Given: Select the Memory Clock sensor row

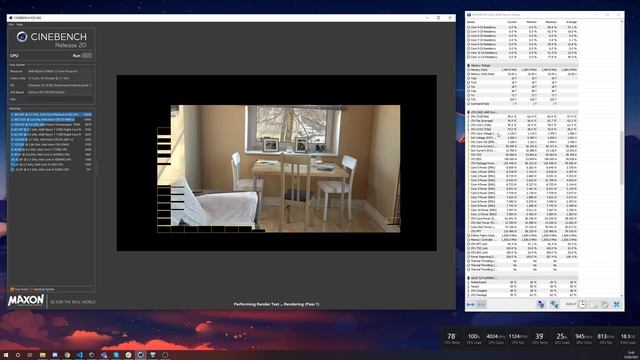Looking at the screenshot, I should 522,70.
